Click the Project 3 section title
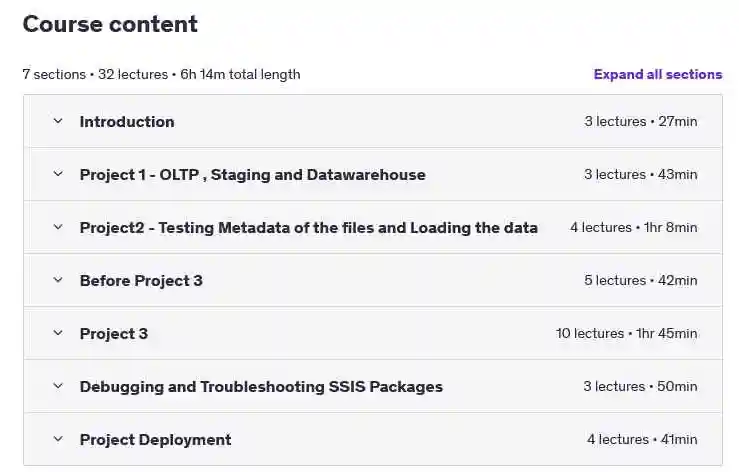The height and width of the screenshot is (472, 739). tap(114, 334)
